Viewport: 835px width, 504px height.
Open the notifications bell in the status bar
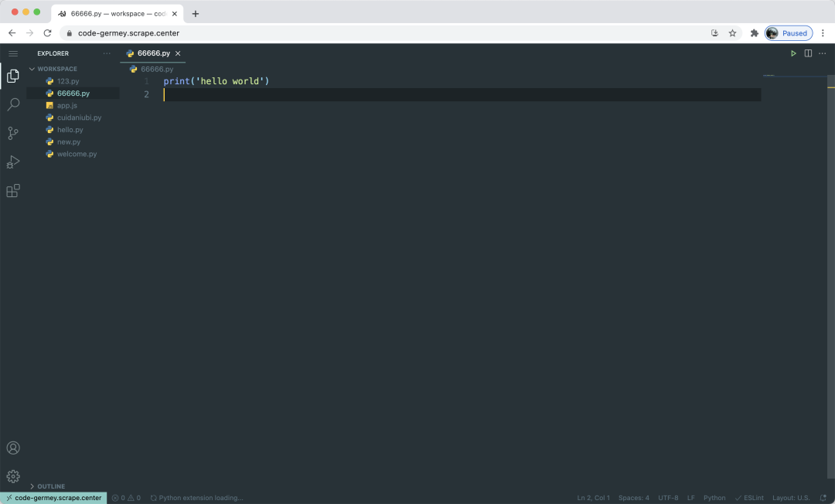[824, 497]
